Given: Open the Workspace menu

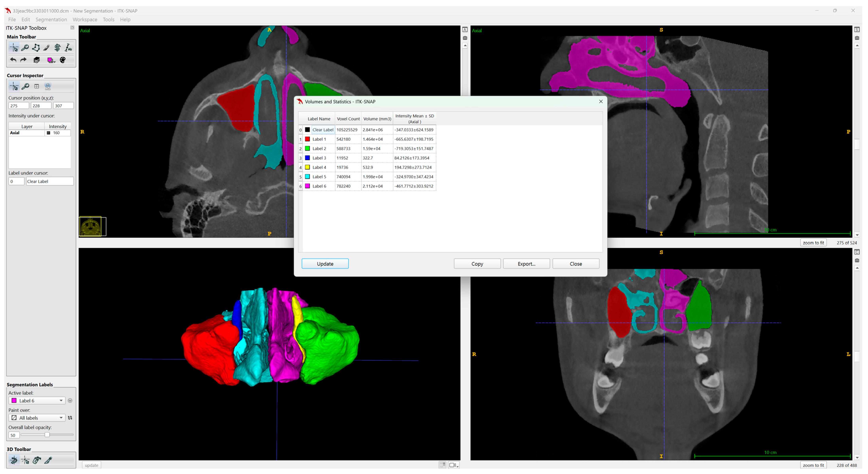Looking at the screenshot, I should pos(85,20).
